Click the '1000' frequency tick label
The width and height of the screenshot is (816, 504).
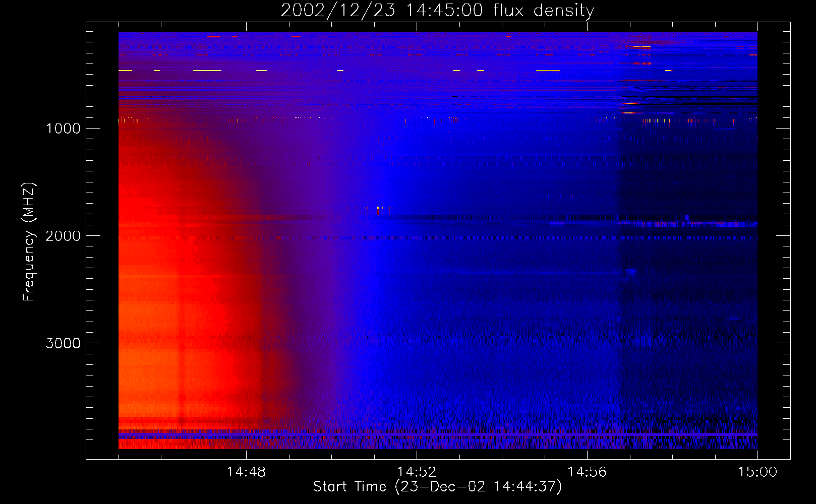tap(63, 129)
